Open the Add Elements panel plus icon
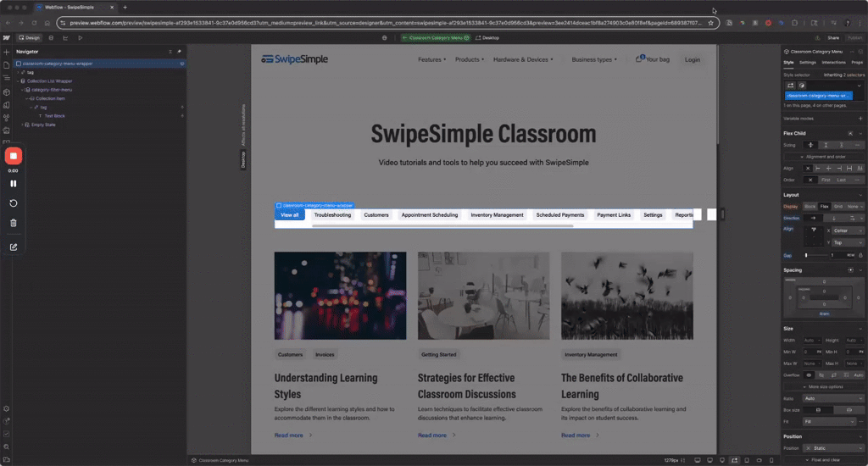868x466 pixels. tap(7, 52)
